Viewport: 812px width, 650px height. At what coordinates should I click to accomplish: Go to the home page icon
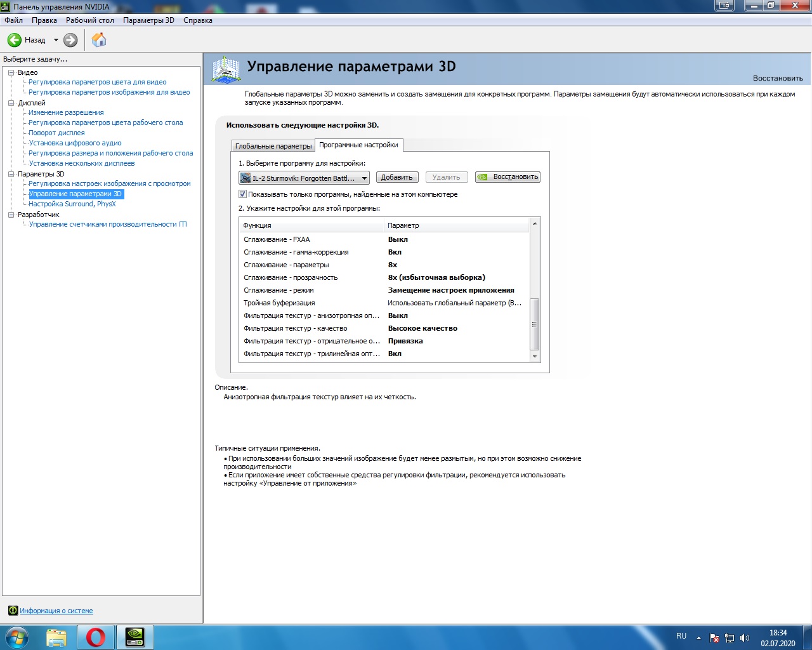99,40
